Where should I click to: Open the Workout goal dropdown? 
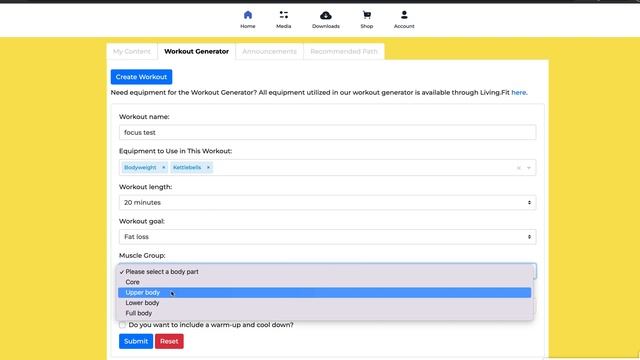coord(327,237)
